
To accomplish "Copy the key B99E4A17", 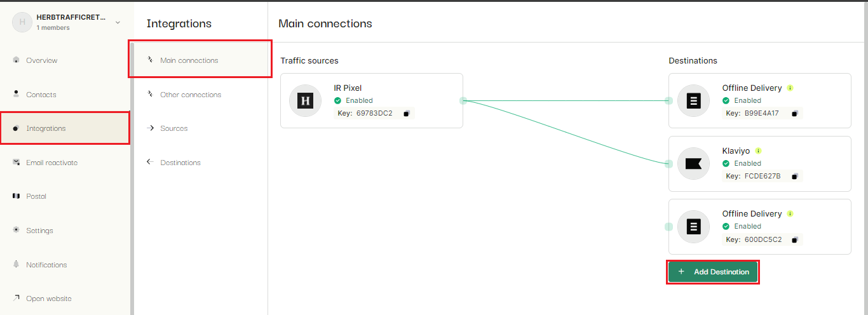I will [794, 114].
